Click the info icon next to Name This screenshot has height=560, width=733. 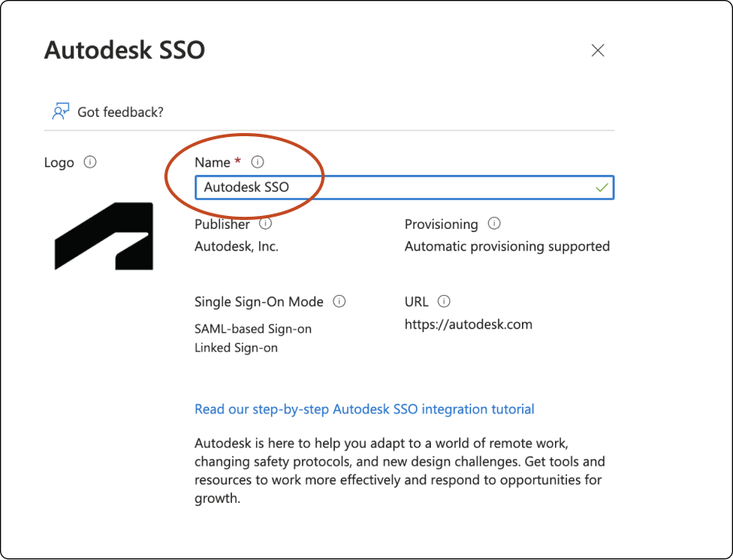[x=257, y=162]
